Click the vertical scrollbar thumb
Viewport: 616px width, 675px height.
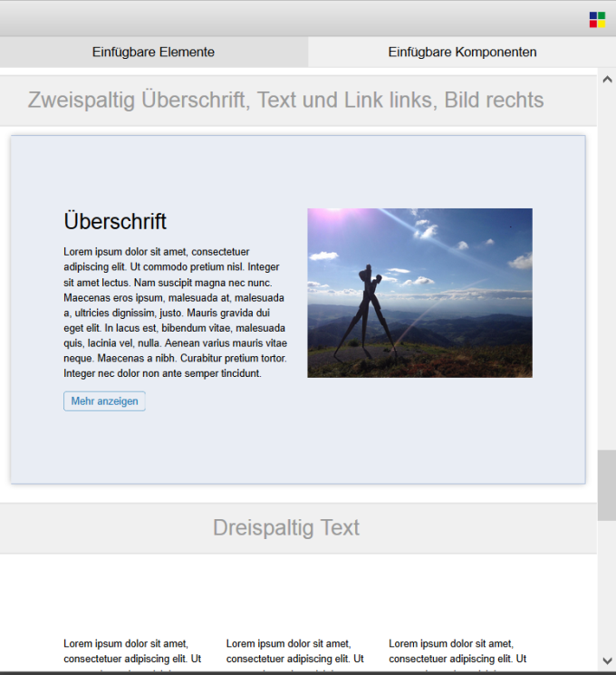pos(607,486)
